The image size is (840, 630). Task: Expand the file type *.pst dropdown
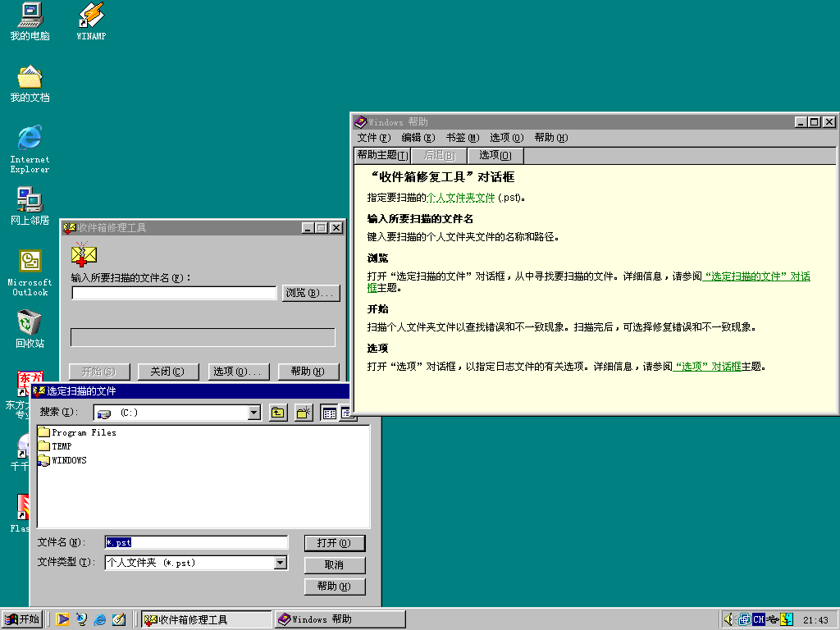tap(281, 563)
